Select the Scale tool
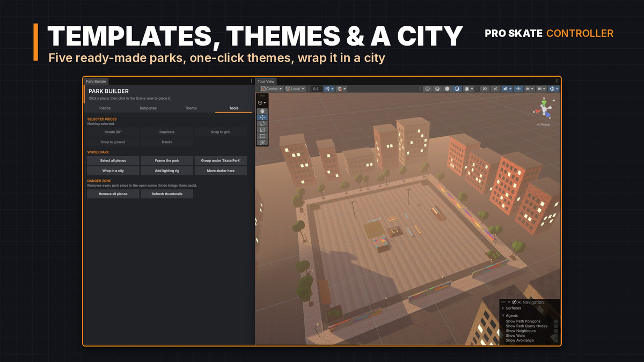The image size is (644, 362). click(263, 130)
